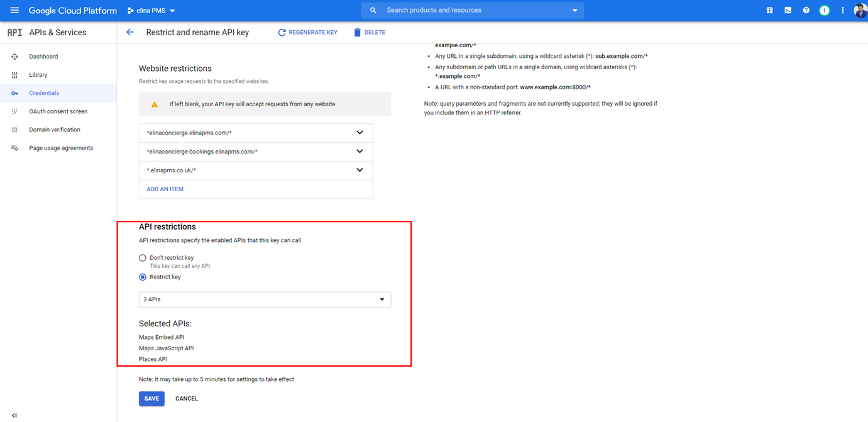Cancel the API key changes
This screenshot has width=868, height=422.
tap(187, 399)
